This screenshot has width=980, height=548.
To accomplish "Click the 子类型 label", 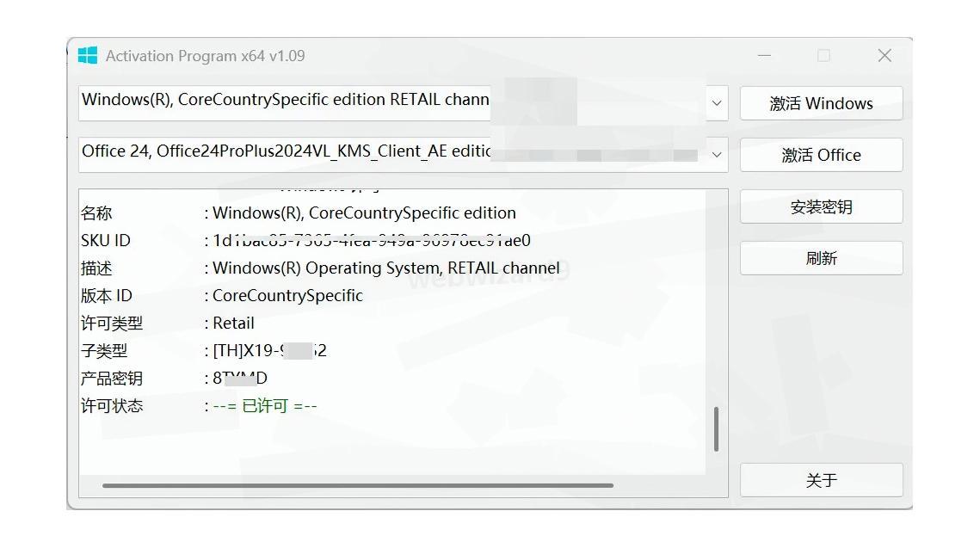I will (x=104, y=350).
